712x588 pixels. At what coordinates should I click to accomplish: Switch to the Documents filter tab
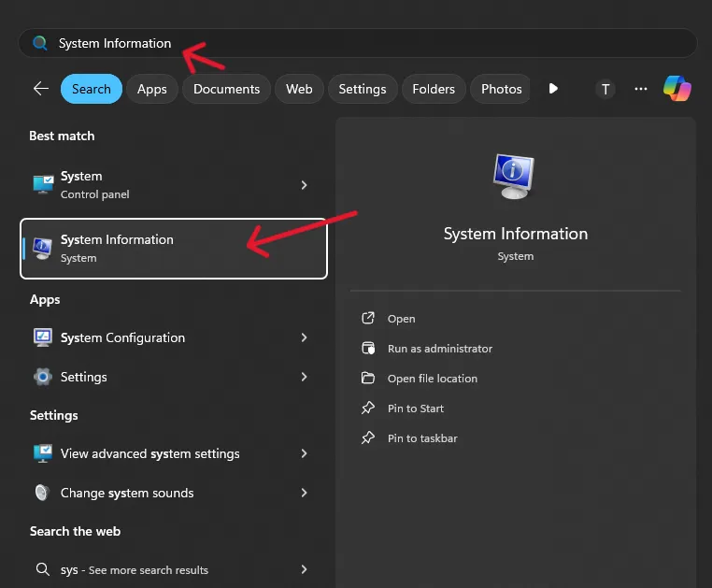[226, 89]
